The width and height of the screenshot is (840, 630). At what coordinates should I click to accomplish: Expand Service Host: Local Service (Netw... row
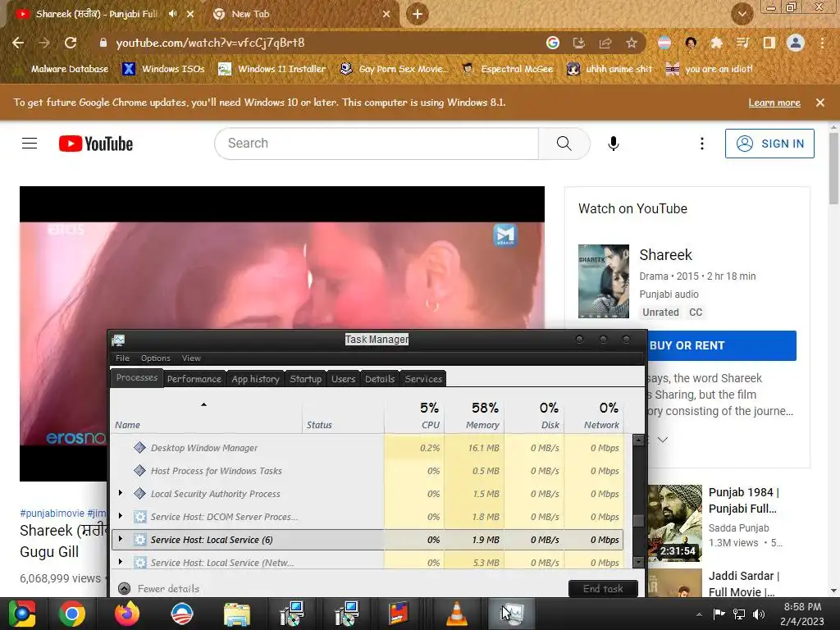121,562
